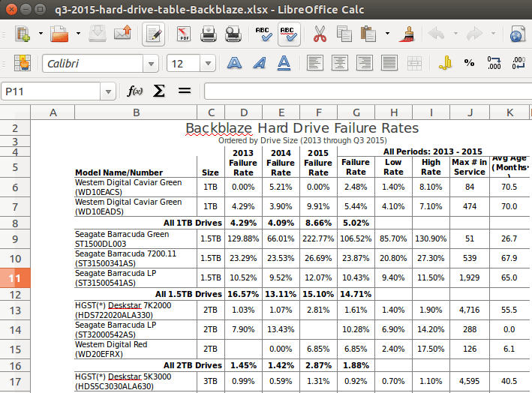
Task: Click the Name Box showing P11
Action: pyautogui.click(x=51, y=91)
